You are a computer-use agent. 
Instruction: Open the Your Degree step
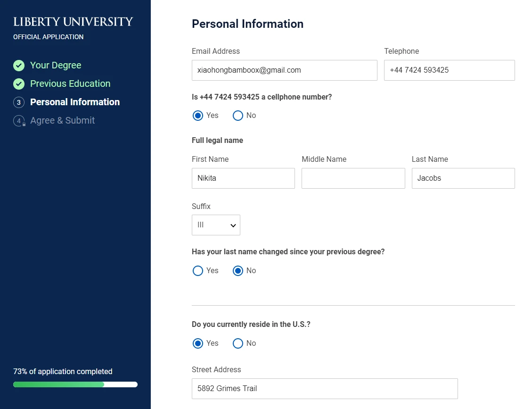[x=56, y=66]
